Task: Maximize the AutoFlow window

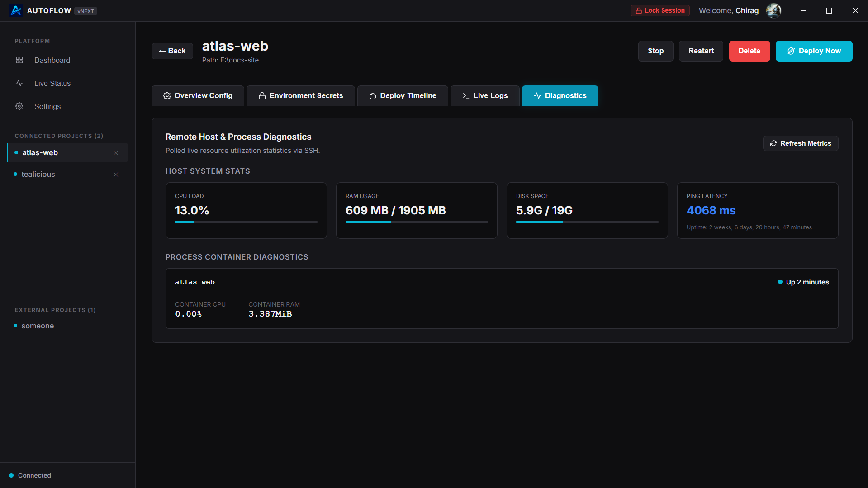Action: [829, 10]
